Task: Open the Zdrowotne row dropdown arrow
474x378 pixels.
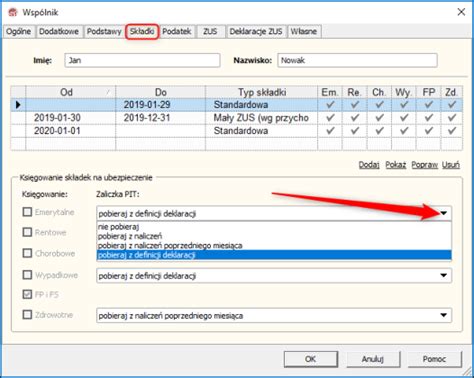Action: (444, 315)
